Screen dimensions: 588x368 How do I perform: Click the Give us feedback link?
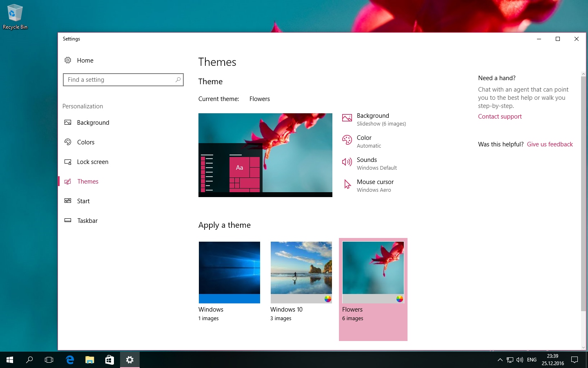pos(550,144)
